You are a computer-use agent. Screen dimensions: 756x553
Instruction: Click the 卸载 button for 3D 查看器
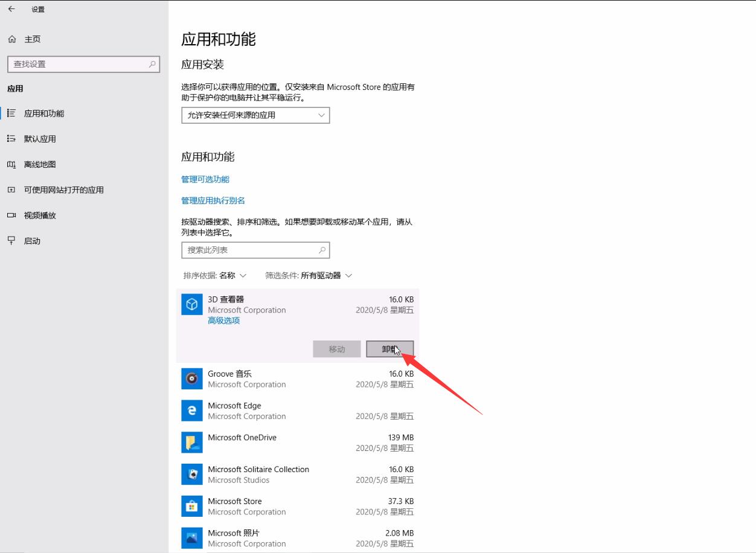coord(390,349)
